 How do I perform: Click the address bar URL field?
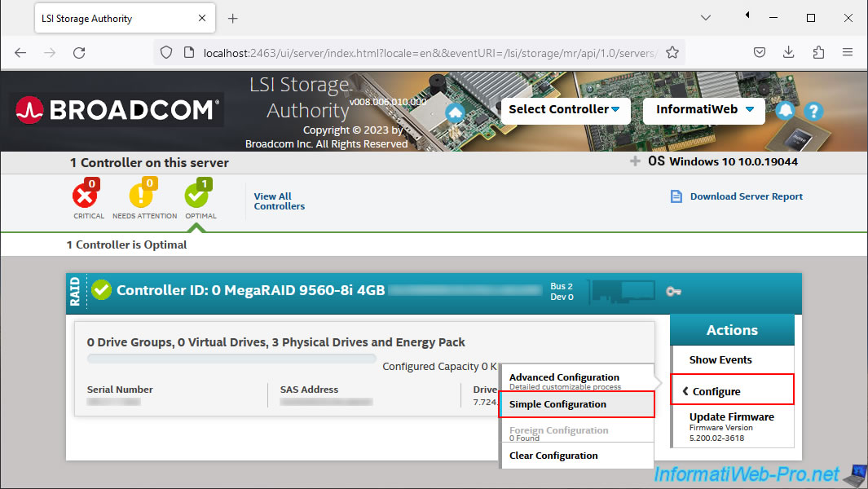430,53
